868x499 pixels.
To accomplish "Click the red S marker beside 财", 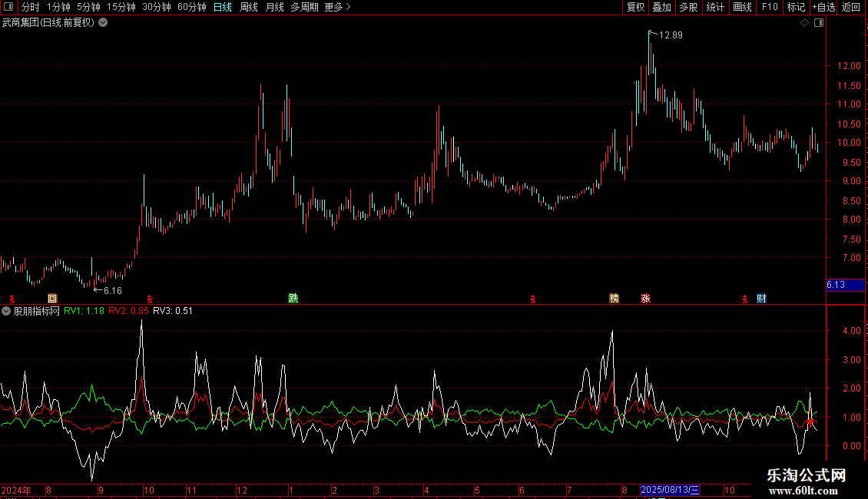I will coord(745,299).
